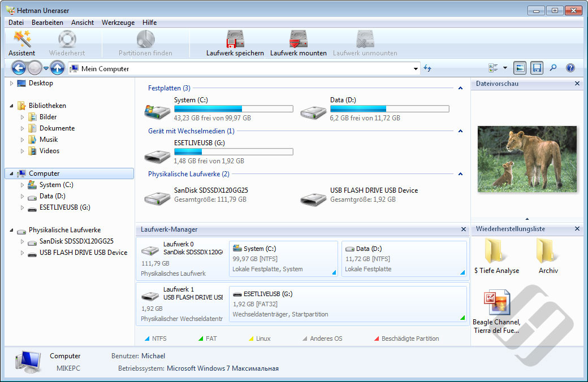Image resolution: width=588 pixels, height=382 pixels.
Task: Launch the Assistent wizard
Action: 21,44
